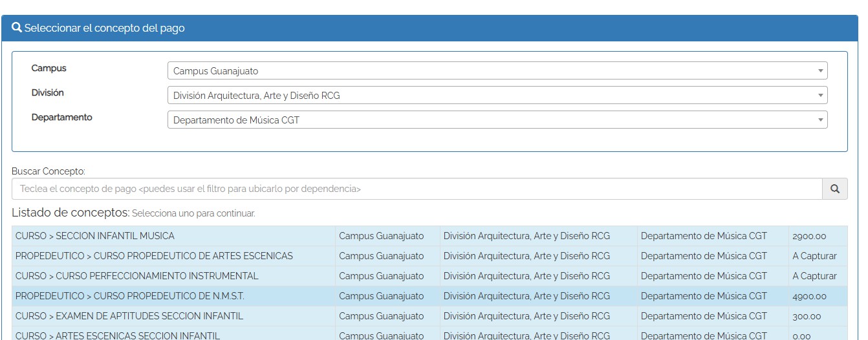Select CURSO PERFECCIONAMIENTO INSTRUMENTAL concept
868x340 pixels.
(x=136, y=276)
